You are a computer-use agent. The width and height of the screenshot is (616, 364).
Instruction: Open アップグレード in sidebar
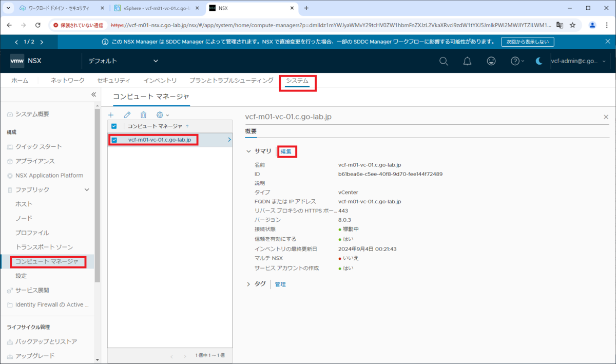[35, 356]
